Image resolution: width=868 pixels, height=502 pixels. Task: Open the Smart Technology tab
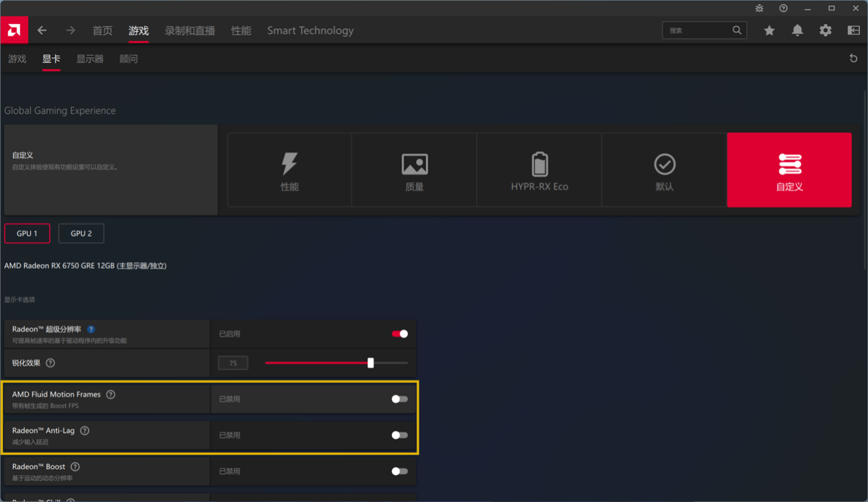click(311, 31)
